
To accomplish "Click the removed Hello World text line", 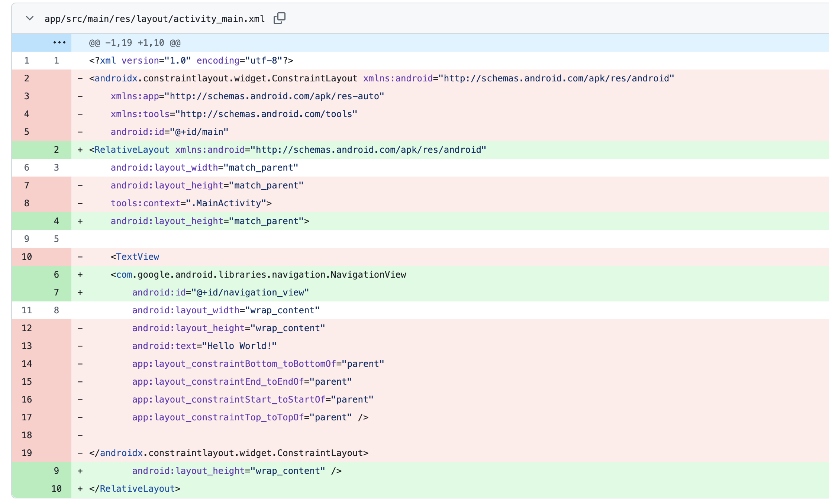I will tap(204, 346).
